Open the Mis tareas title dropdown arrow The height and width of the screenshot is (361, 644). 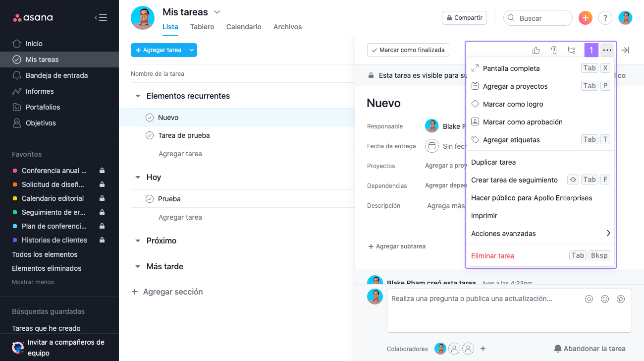216,12
